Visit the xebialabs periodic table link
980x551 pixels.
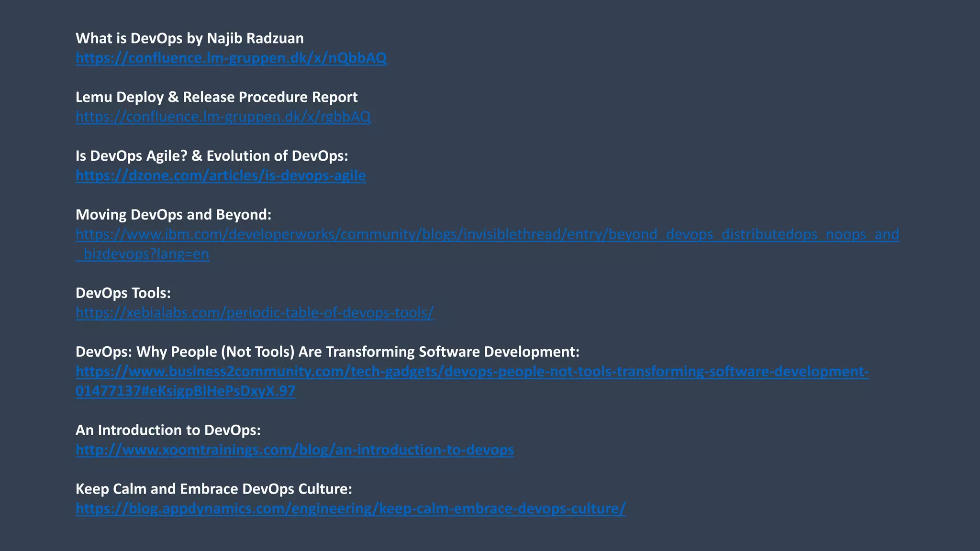click(x=255, y=313)
